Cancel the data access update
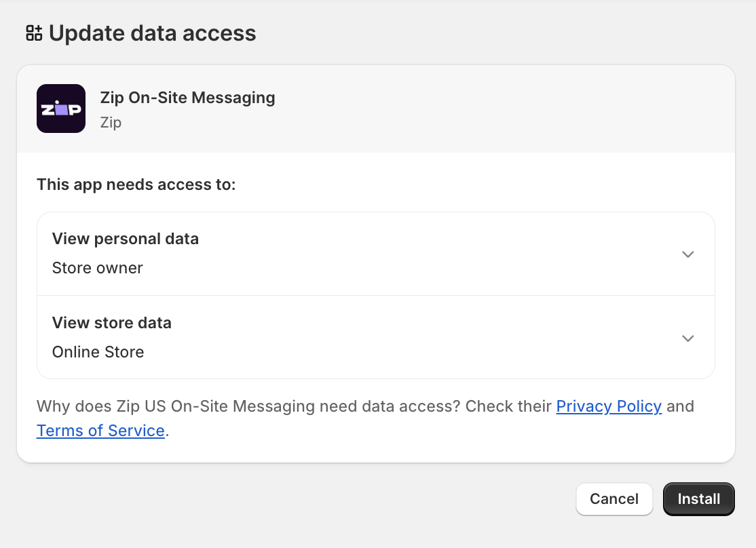This screenshot has height=548, width=756. tap(614, 499)
